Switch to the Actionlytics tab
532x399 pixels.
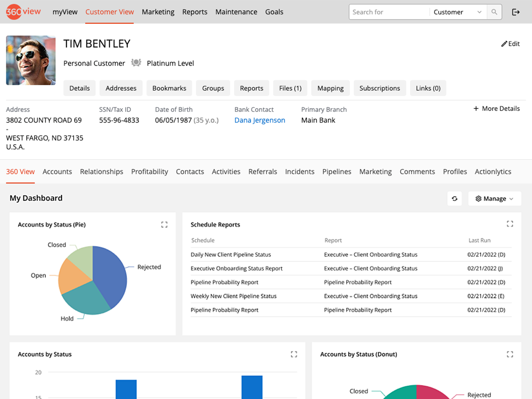493,172
